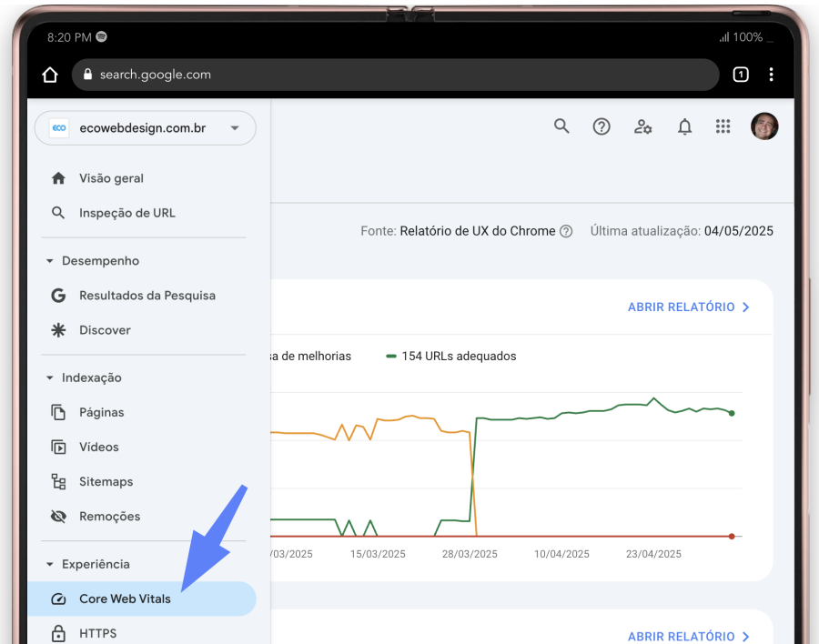819x644 pixels.
Task: Open the browser three-dot menu
Action: 771,75
